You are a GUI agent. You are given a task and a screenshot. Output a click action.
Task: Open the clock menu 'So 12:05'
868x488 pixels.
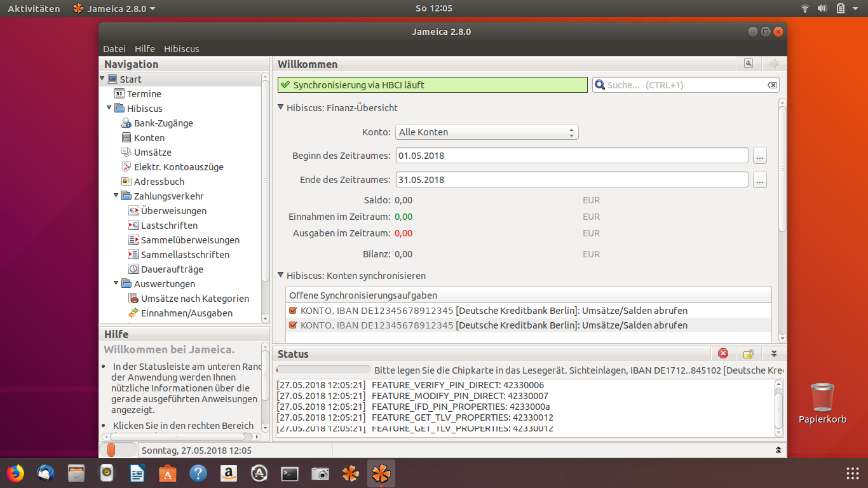[x=434, y=8]
